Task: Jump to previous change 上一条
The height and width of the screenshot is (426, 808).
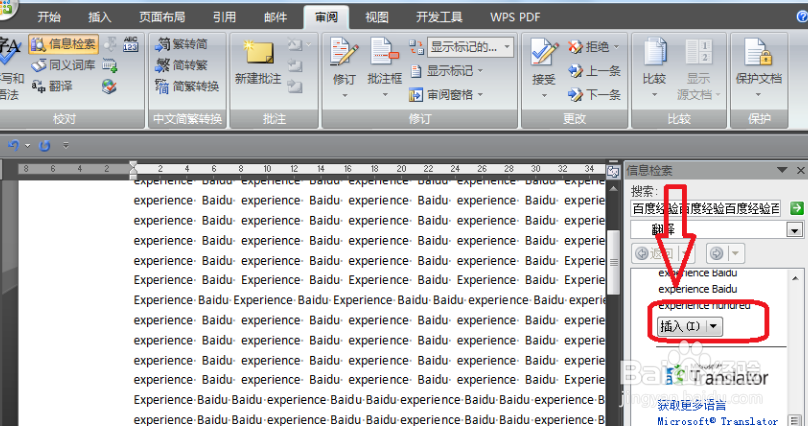Action: (x=594, y=71)
